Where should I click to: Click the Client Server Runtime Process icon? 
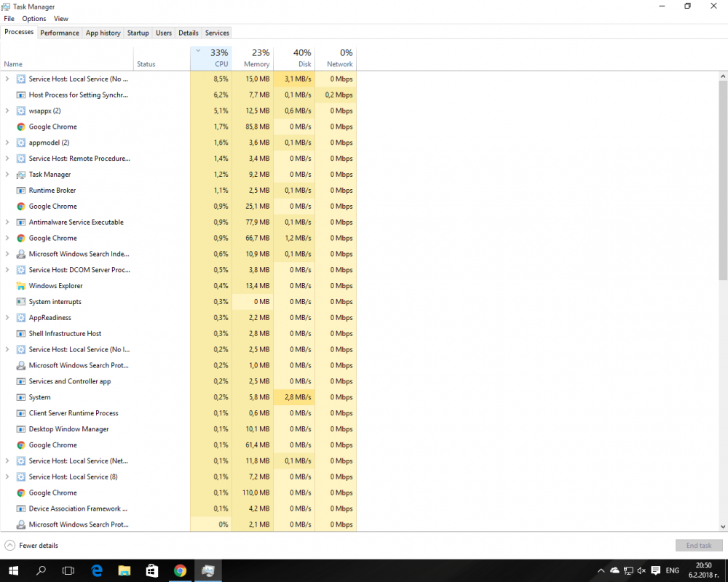[21, 413]
